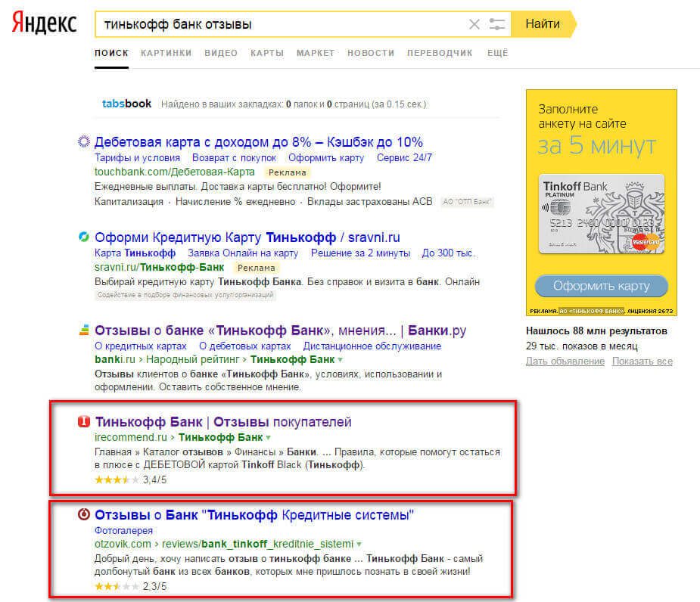The image size is (700, 602).
Task: Click the 2,3/5 star rating
Action: tap(130, 586)
